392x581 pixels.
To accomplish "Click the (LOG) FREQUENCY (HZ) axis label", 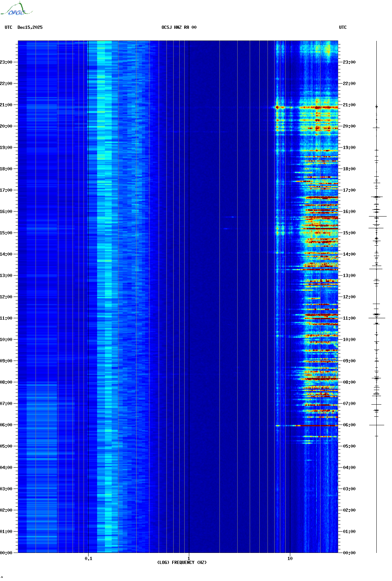I will click(181, 562).
